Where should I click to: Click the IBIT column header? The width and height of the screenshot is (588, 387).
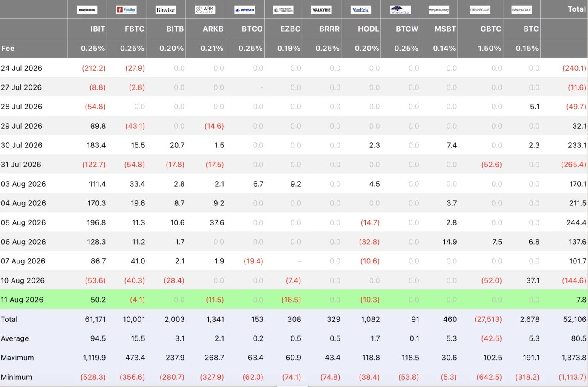pyautogui.click(x=98, y=29)
